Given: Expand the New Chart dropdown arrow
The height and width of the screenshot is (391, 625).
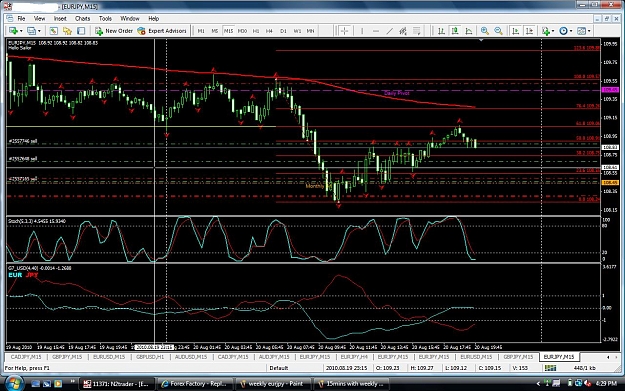Looking at the screenshot, I should point(21,31).
